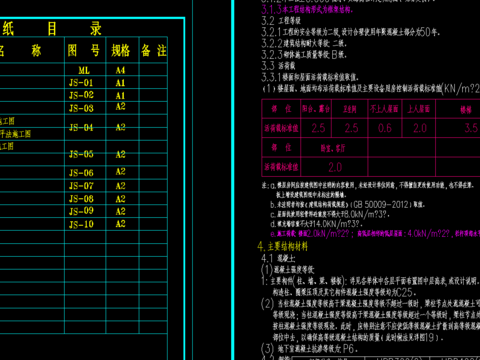This screenshot has width=480, height=360.
Task: Click the JS-02 drawing number cell
Action: tap(81, 95)
